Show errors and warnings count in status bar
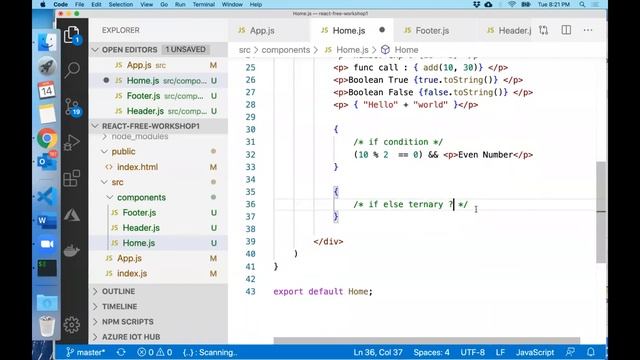Viewport: 640px width, 360px height. point(155,352)
